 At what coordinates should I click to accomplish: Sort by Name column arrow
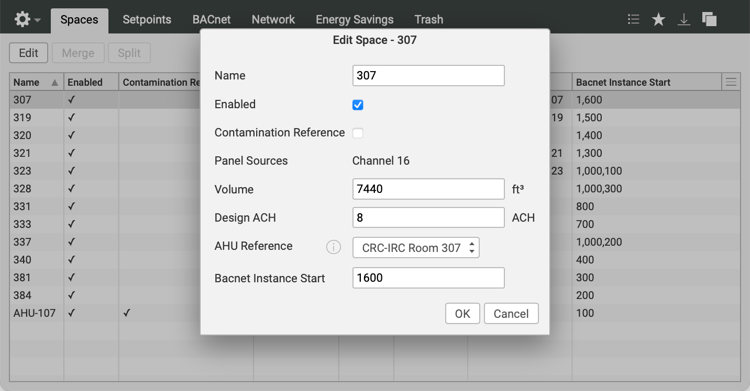tap(55, 82)
